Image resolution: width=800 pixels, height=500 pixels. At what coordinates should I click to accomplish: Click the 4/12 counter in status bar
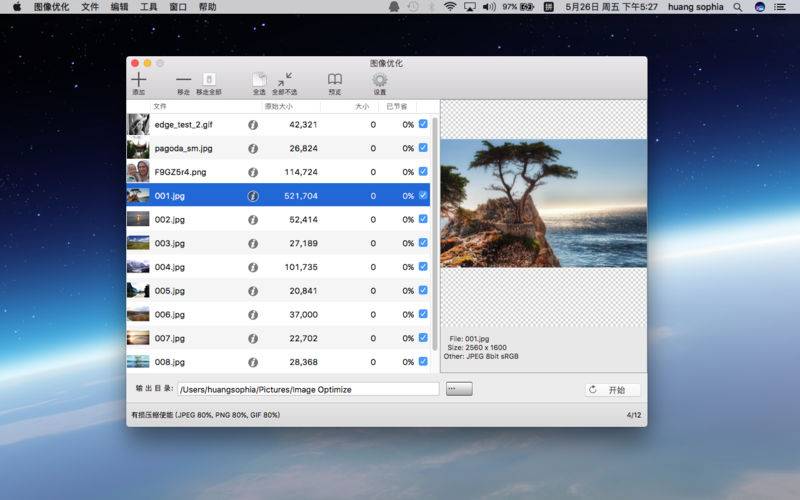634,415
